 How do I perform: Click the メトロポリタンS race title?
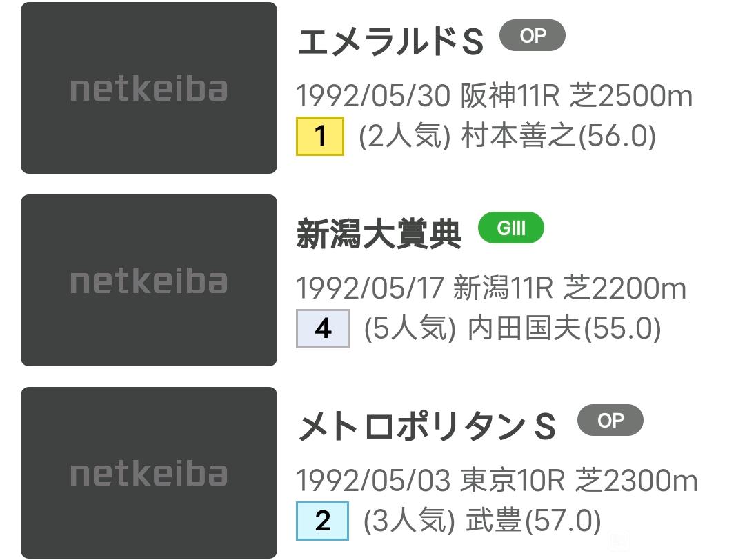427,426
